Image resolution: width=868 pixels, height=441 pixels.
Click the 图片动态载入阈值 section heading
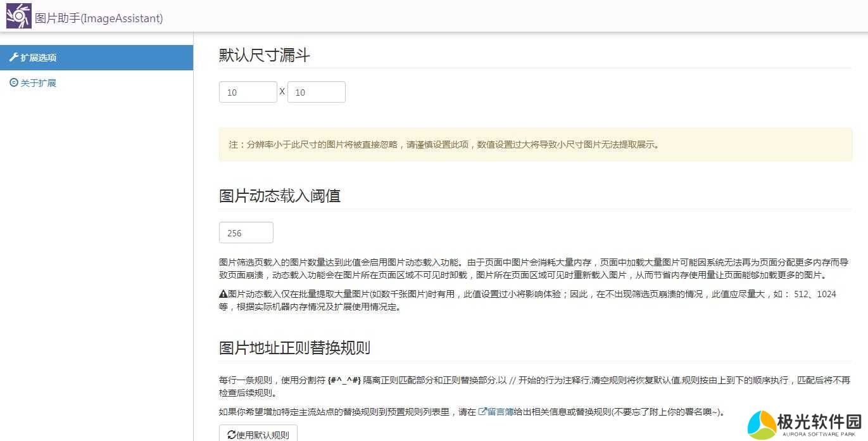280,196
